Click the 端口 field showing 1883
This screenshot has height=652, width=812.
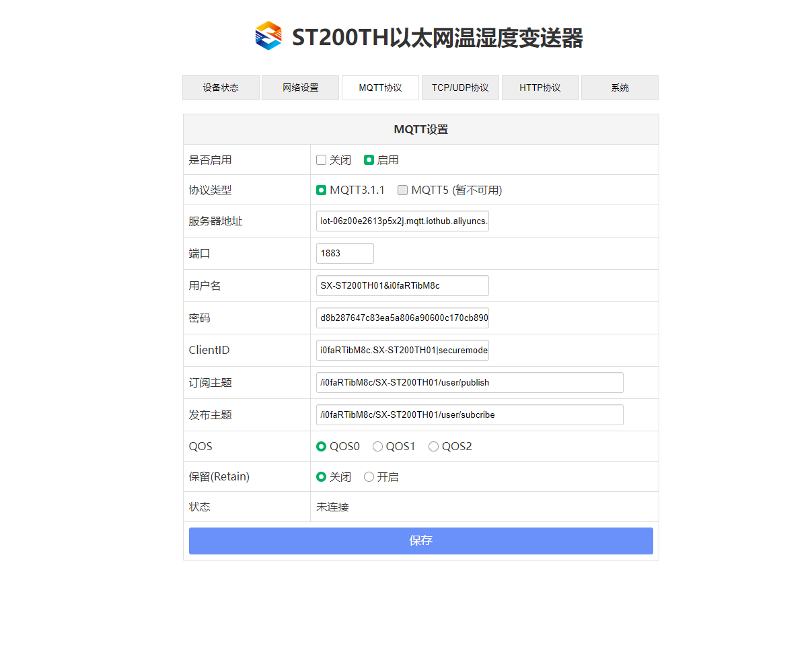tap(344, 254)
